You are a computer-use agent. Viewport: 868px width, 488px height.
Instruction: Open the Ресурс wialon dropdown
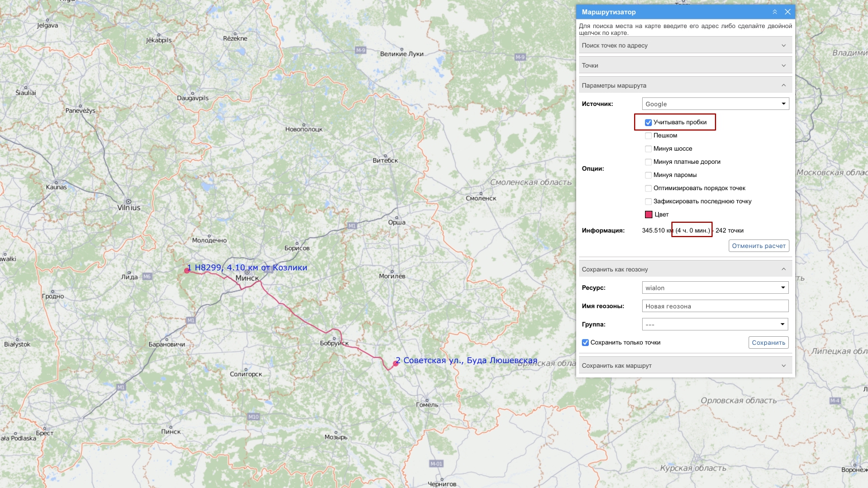coord(715,288)
